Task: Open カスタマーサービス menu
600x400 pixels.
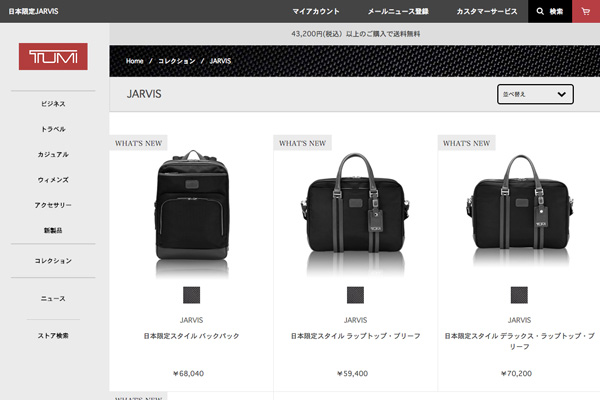Action: tap(487, 11)
